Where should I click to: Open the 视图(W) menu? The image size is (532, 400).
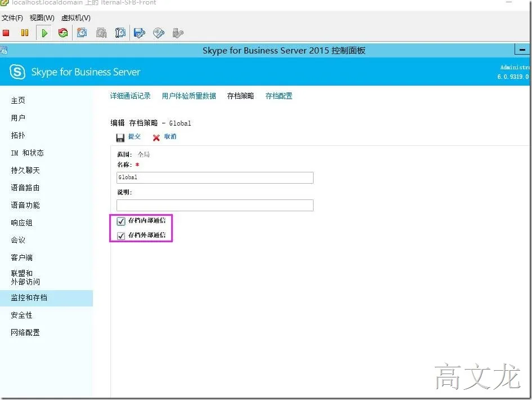[42, 17]
